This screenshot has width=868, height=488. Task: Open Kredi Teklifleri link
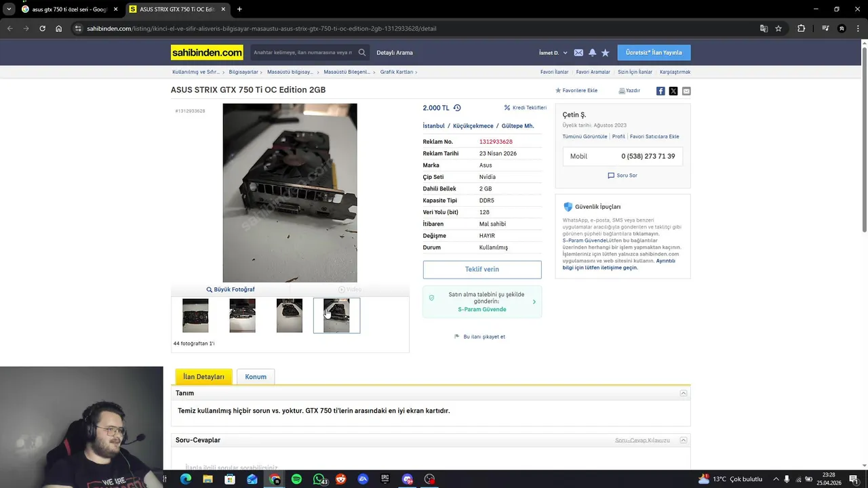(526, 108)
